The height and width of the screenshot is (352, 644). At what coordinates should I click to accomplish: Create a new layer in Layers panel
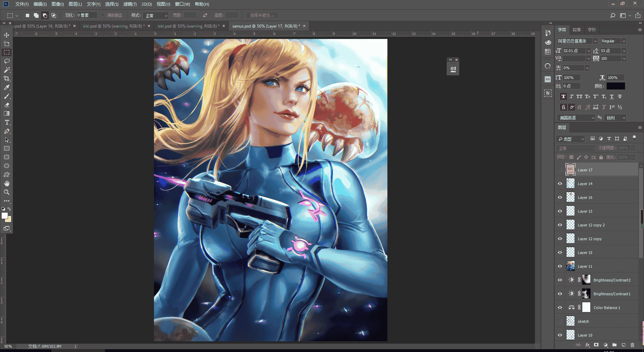coord(624,345)
